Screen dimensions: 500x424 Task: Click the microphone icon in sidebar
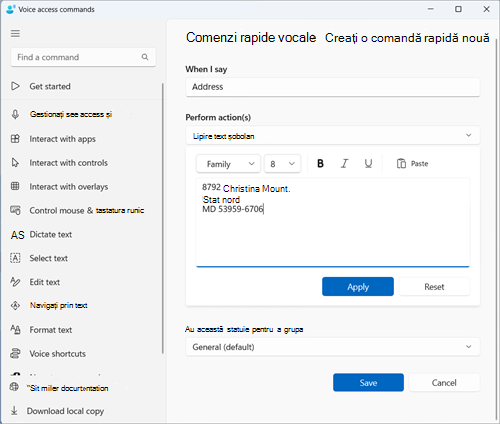pyautogui.click(x=15, y=114)
